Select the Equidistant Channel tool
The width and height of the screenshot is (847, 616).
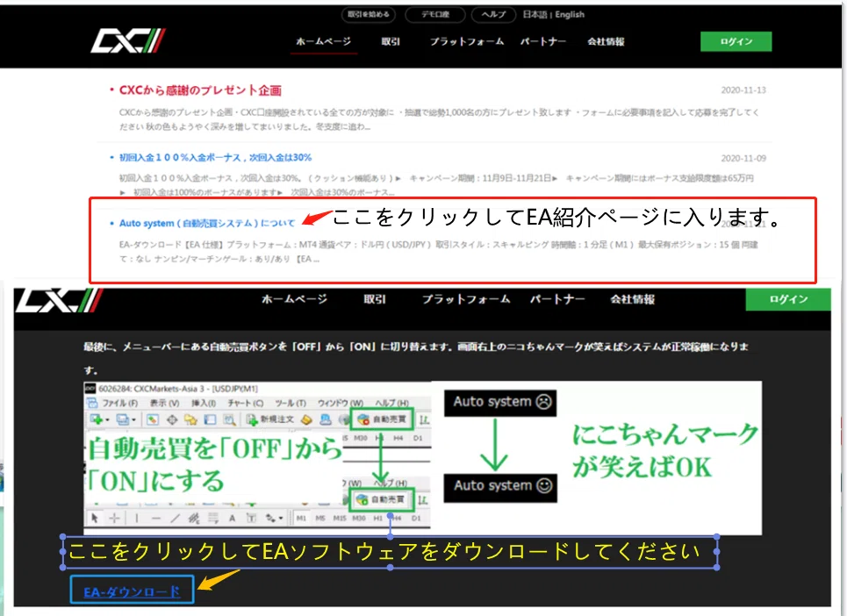point(193,519)
